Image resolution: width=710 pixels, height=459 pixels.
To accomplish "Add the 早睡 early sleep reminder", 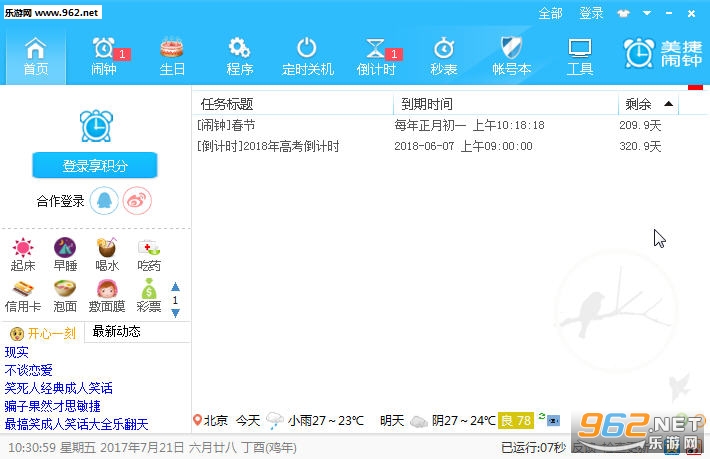I will coord(65,254).
